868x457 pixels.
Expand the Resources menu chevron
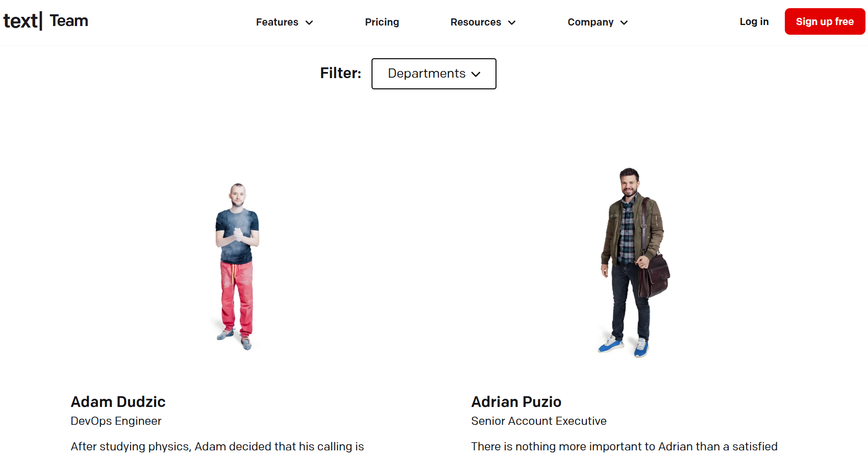(512, 22)
